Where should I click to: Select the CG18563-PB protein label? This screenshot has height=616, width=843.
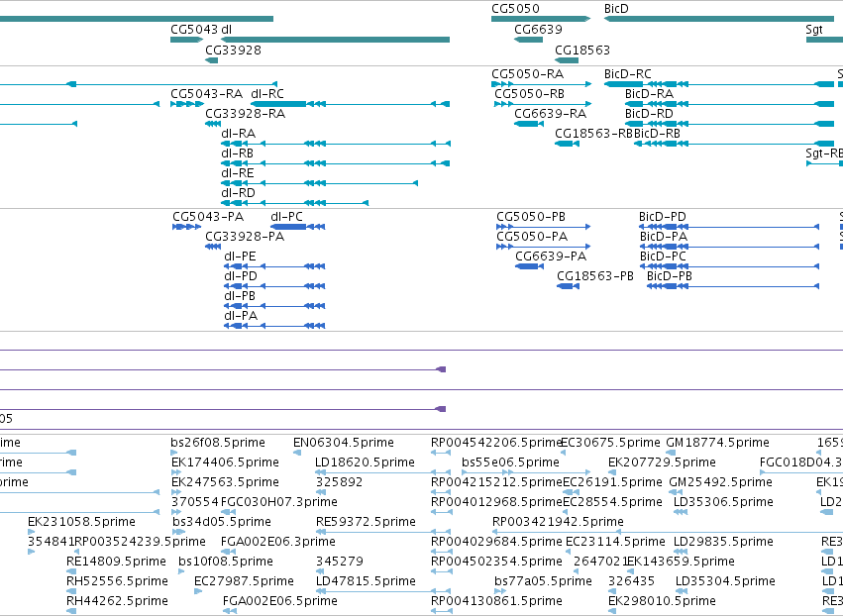tap(595, 276)
